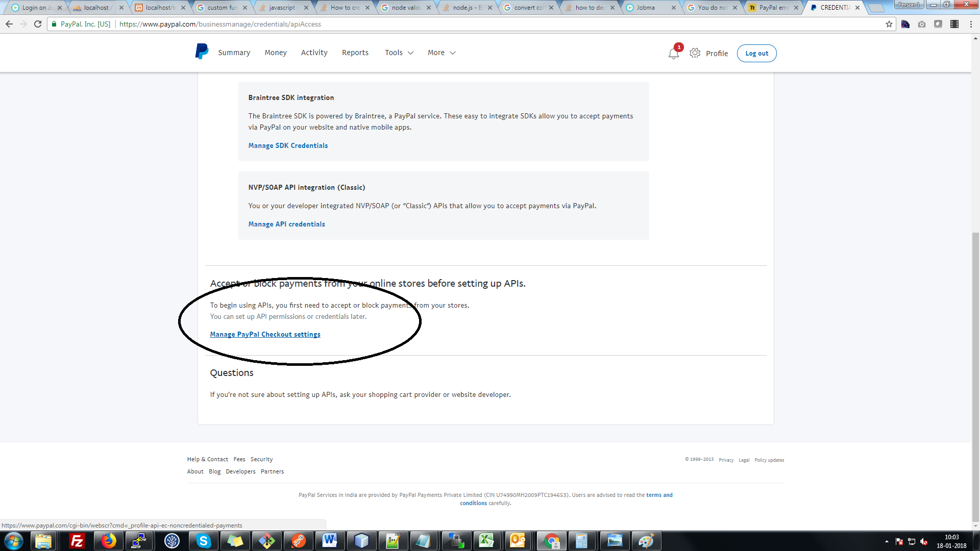Expand the Tools dropdown menu

click(399, 53)
